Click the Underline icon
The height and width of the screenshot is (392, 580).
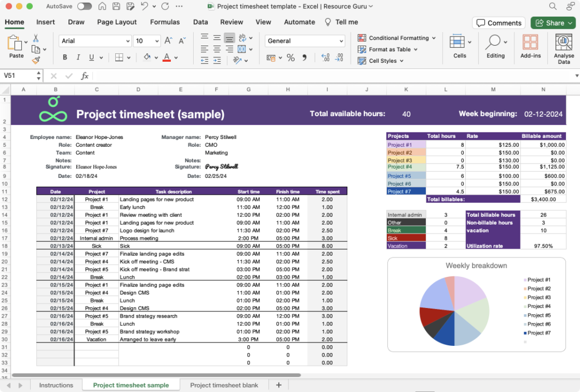[91, 57]
